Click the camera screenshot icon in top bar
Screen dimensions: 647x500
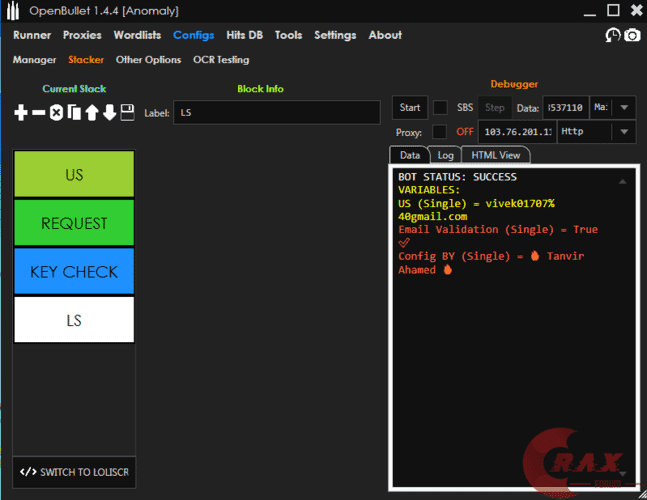(632, 35)
